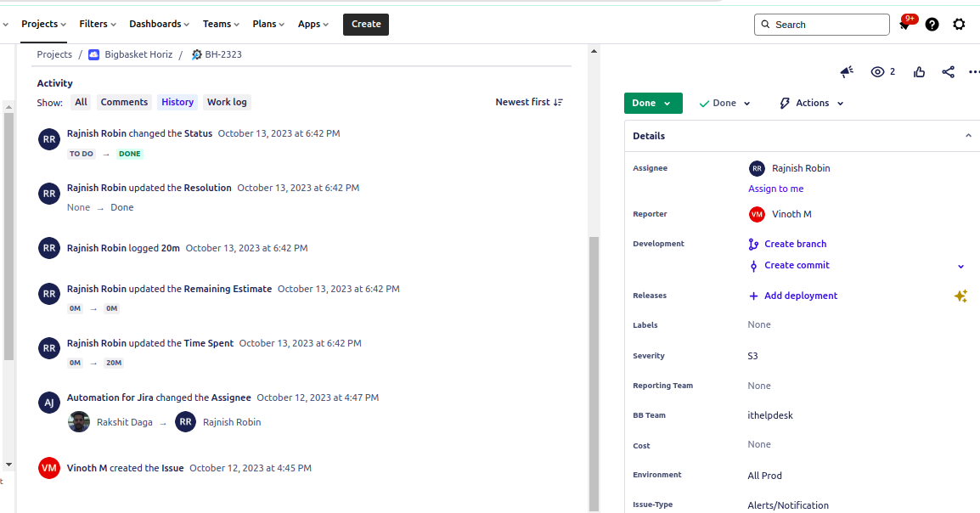
Task: Open the more actions ellipsis menu
Action: coord(974,71)
